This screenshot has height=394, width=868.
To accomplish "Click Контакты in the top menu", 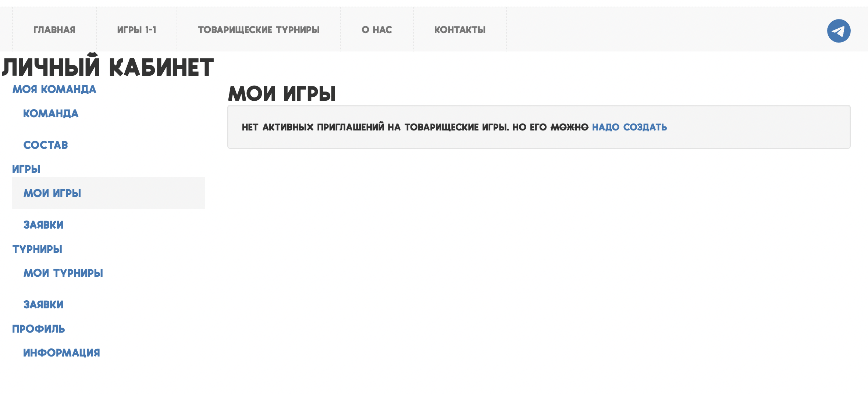I will pos(460,30).
